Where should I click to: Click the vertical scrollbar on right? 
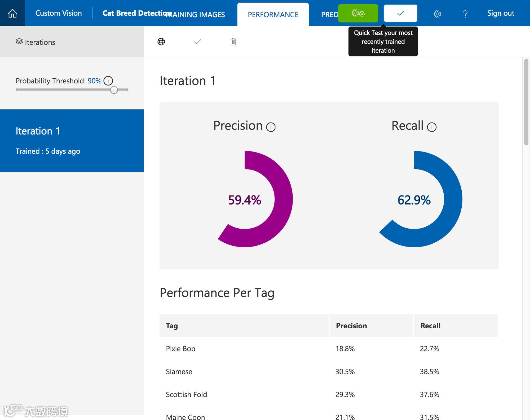[526, 102]
